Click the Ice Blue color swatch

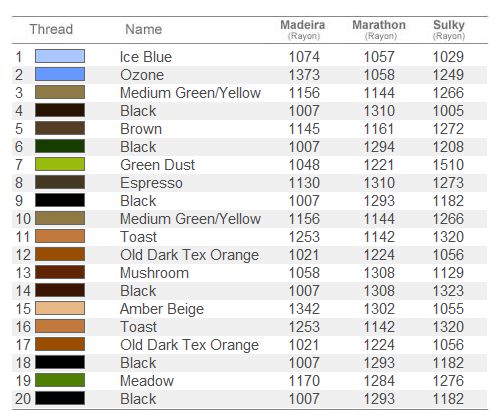point(60,56)
